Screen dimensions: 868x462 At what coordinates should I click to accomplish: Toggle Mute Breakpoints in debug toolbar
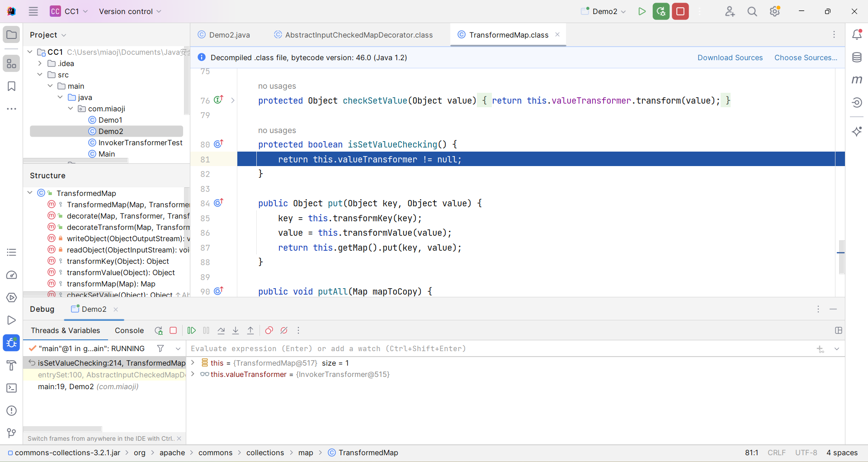(284, 331)
